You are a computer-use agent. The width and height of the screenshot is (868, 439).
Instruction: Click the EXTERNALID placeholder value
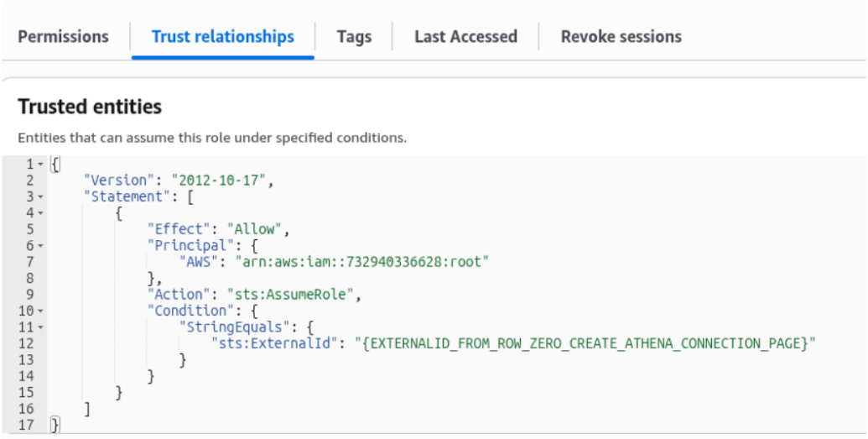[x=584, y=344]
